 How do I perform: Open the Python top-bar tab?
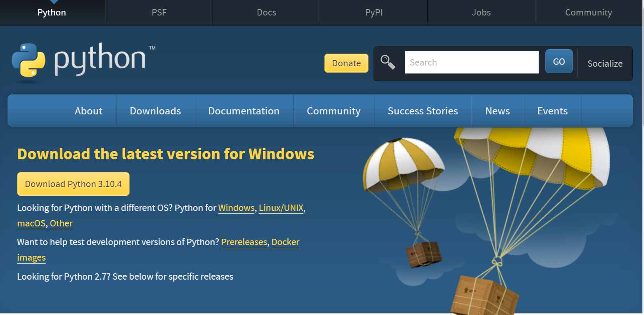(x=52, y=13)
